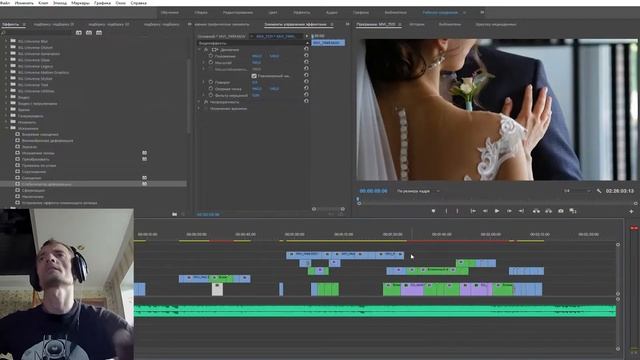
Task: Click the Effects panel vertical scrollbar
Action: click(x=189, y=96)
